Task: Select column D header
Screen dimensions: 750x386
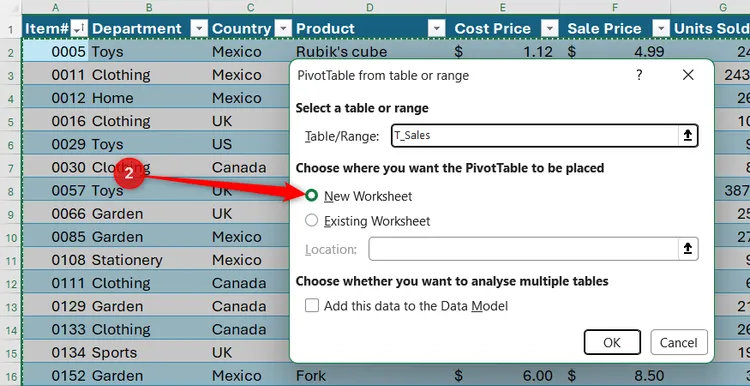Action: pos(370,7)
